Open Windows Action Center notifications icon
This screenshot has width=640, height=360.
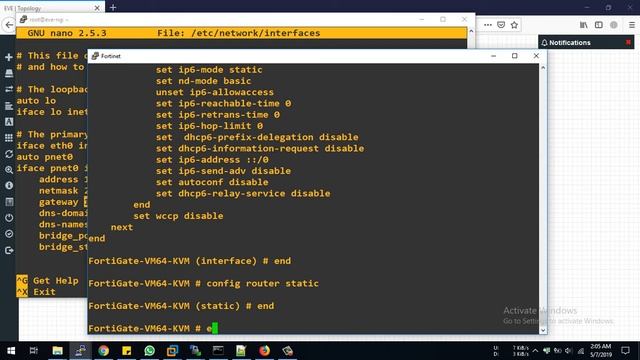click(625, 351)
